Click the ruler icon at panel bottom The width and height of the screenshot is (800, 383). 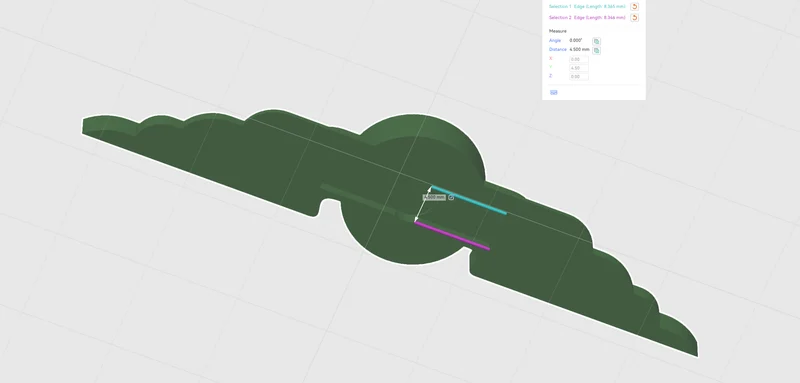pos(554,92)
